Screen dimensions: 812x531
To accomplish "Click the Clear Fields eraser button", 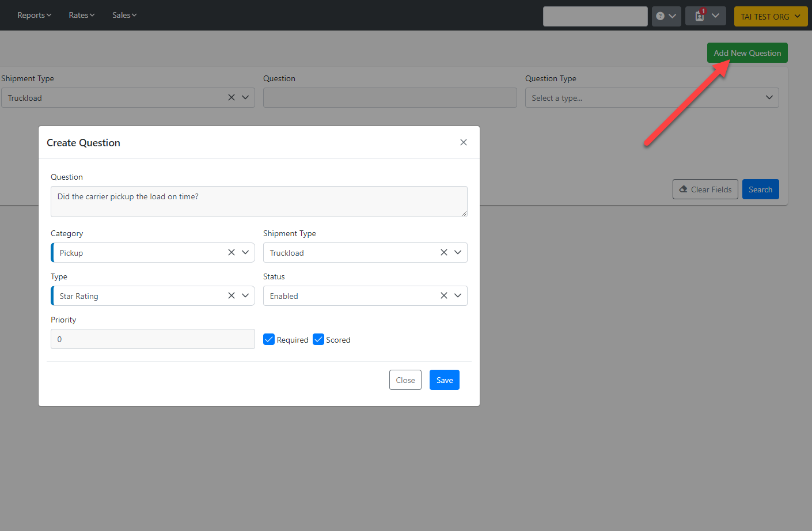I will click(705, 189).
